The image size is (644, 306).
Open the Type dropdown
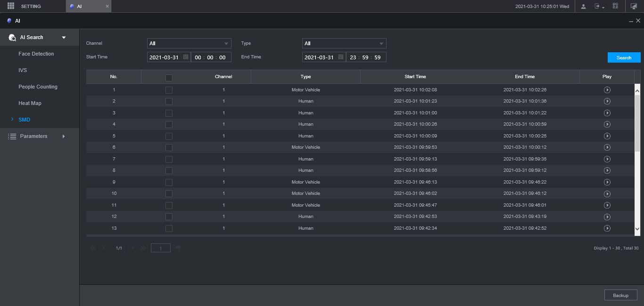tap(344, 43)
